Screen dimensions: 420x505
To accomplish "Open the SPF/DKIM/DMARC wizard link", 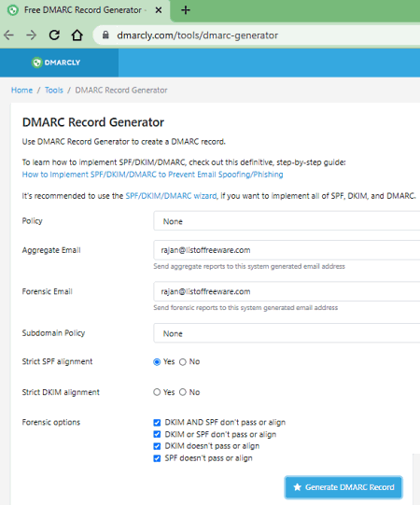I will click(x=171, y=196).
